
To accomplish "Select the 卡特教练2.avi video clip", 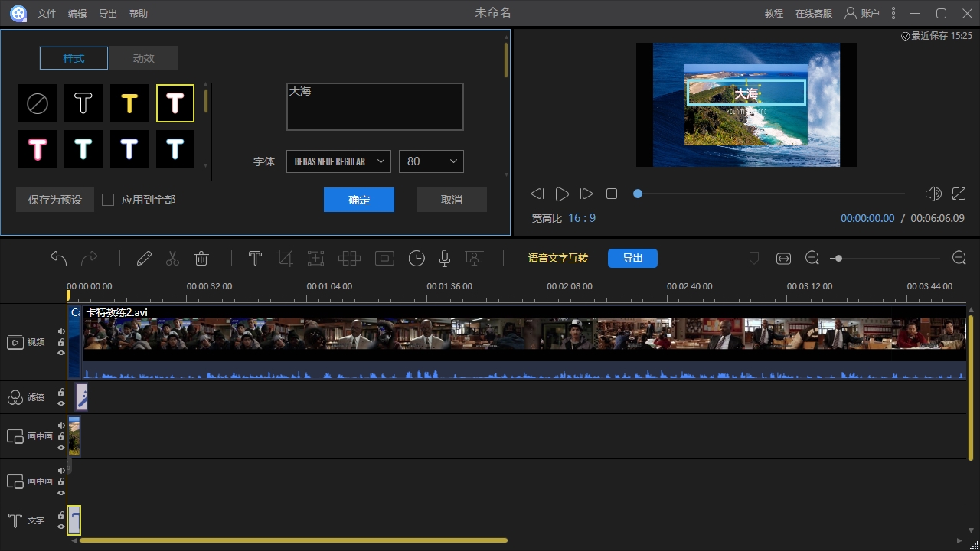I will point(524,341).
